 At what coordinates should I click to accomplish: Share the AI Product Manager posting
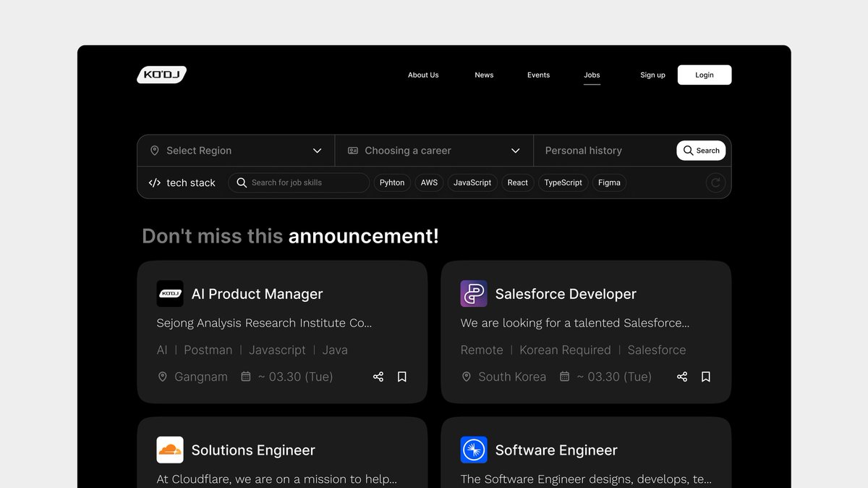coord(378,376)
